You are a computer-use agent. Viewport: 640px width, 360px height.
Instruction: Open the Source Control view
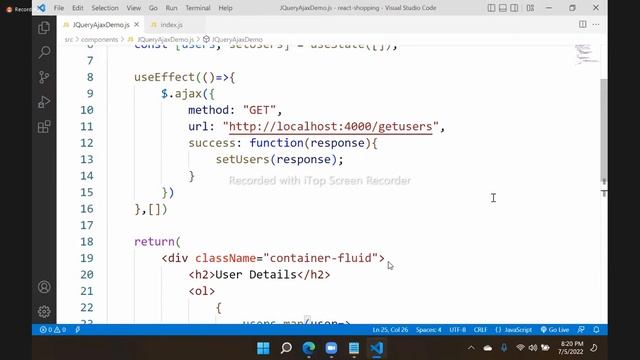tap(44, 77)
